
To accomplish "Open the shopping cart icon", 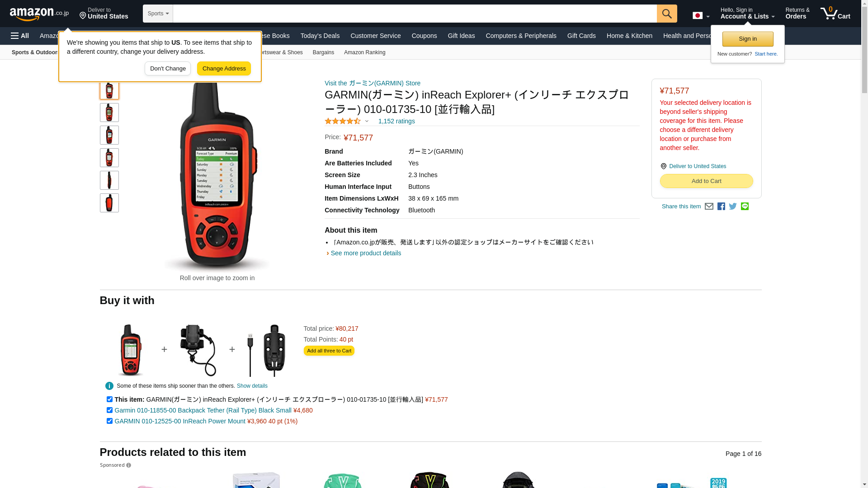I will (835, 14).
